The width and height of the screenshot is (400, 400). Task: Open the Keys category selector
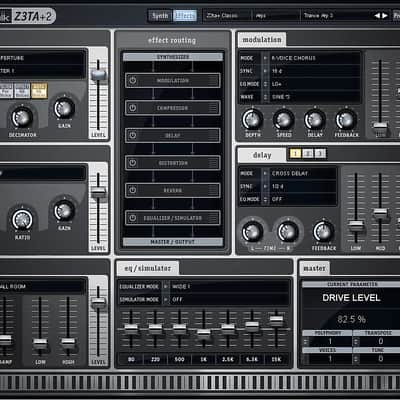click(x=275, y=15)
